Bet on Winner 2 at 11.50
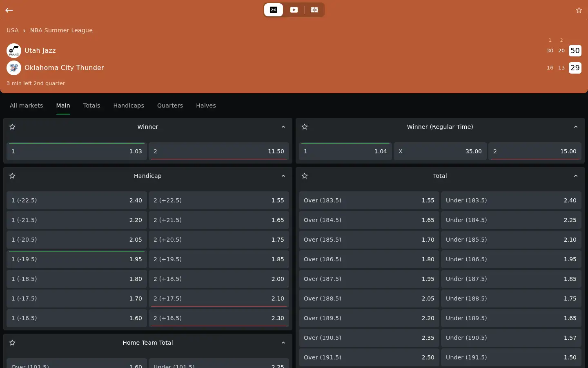Image resolution: width=588 pixels, height=368 pixels. pyautogui.click(x=219, y=151)
